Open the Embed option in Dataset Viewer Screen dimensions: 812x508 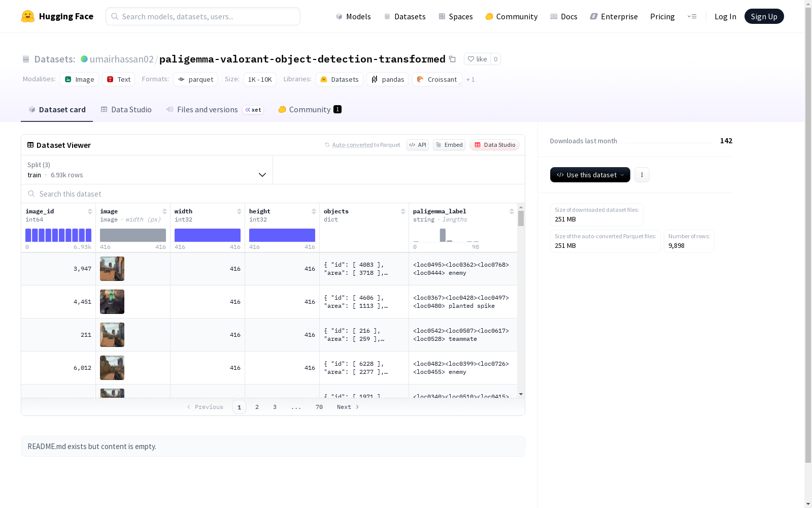[x=449, y=145]
